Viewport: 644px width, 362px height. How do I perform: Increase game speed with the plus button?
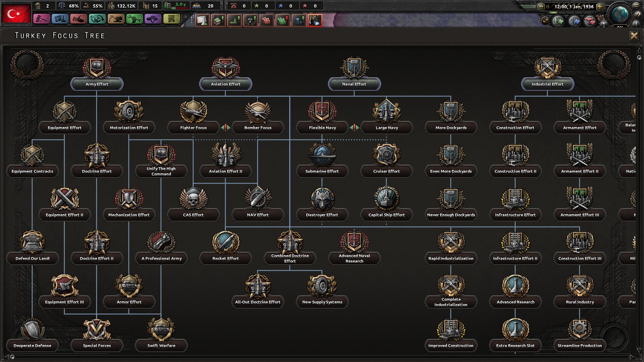pos(600,6)
